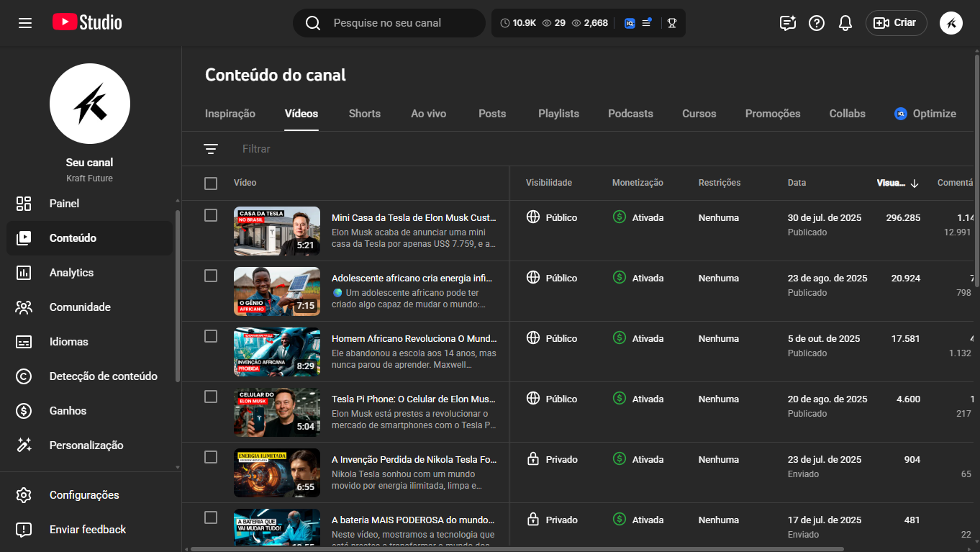
Task: Open the help question mark icon
Action: [x=817, y=23]
